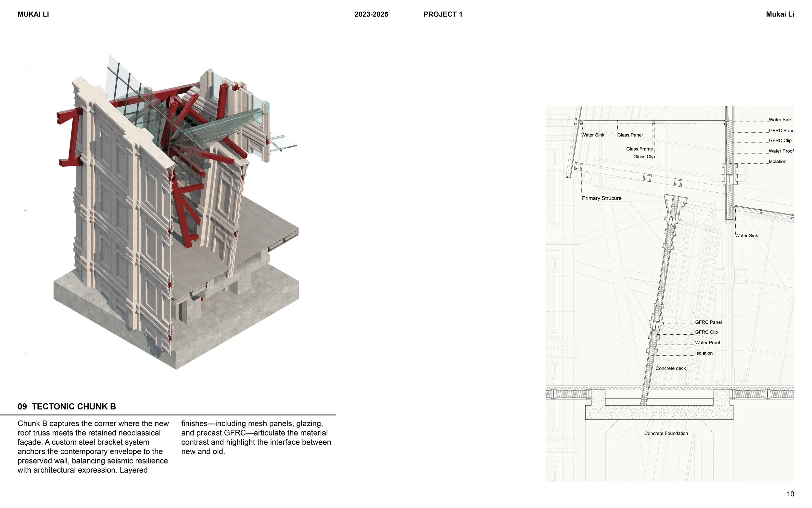Click the Glass Panel annotation label

(630, 135)
